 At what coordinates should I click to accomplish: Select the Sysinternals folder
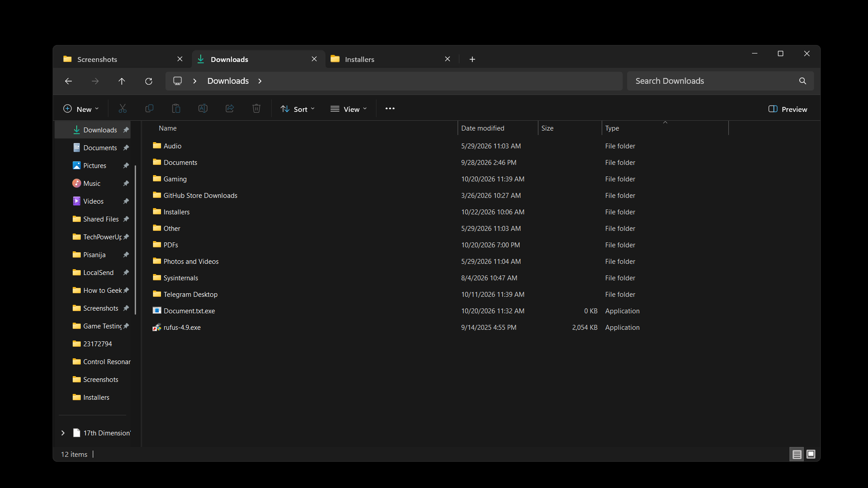(x=181, y=278)
